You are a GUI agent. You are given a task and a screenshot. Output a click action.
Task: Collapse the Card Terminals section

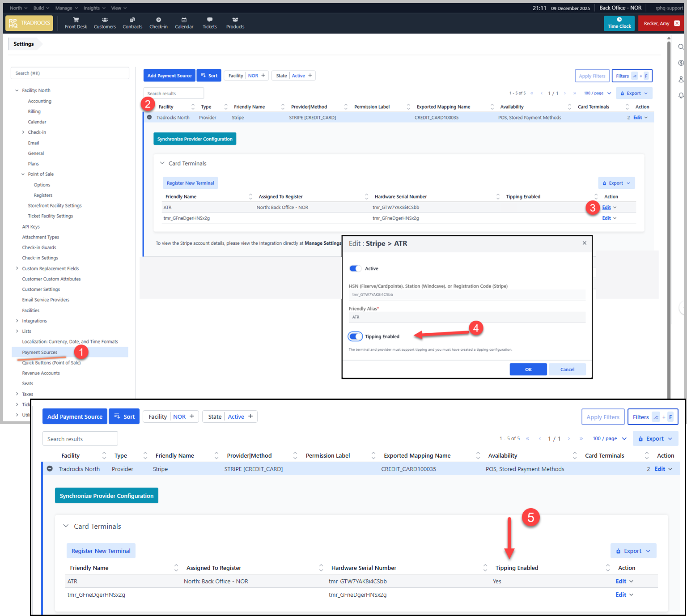click(162, 163)
